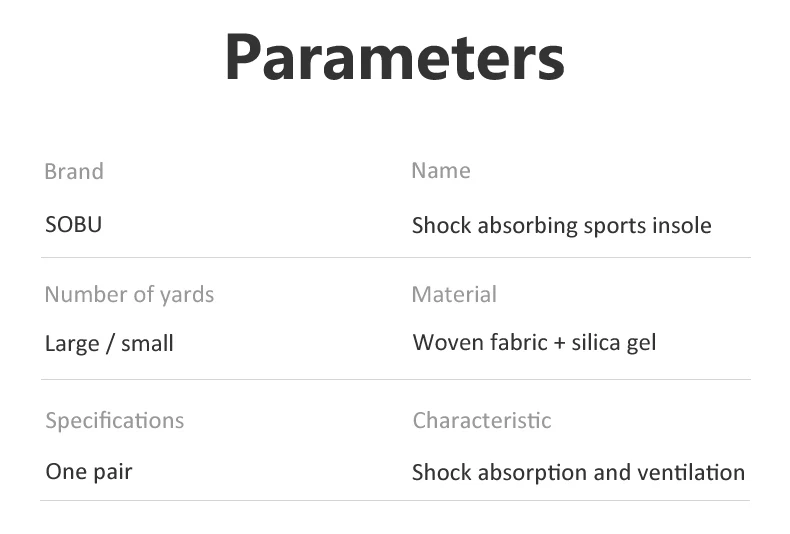Click the Specifications label
Image resolution: width=790 pixels, height=534 pixels.
click(x=114, y=420)
